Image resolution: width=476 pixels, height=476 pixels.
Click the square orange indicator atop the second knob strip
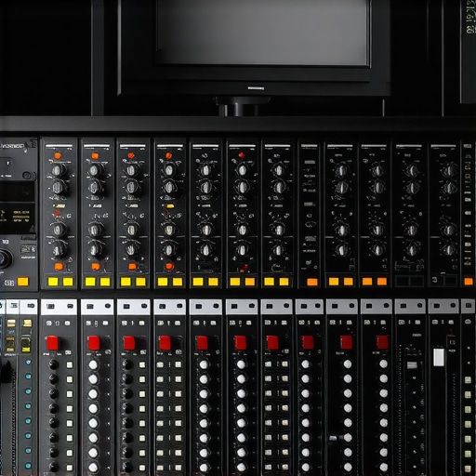click(x=95, y=156)
